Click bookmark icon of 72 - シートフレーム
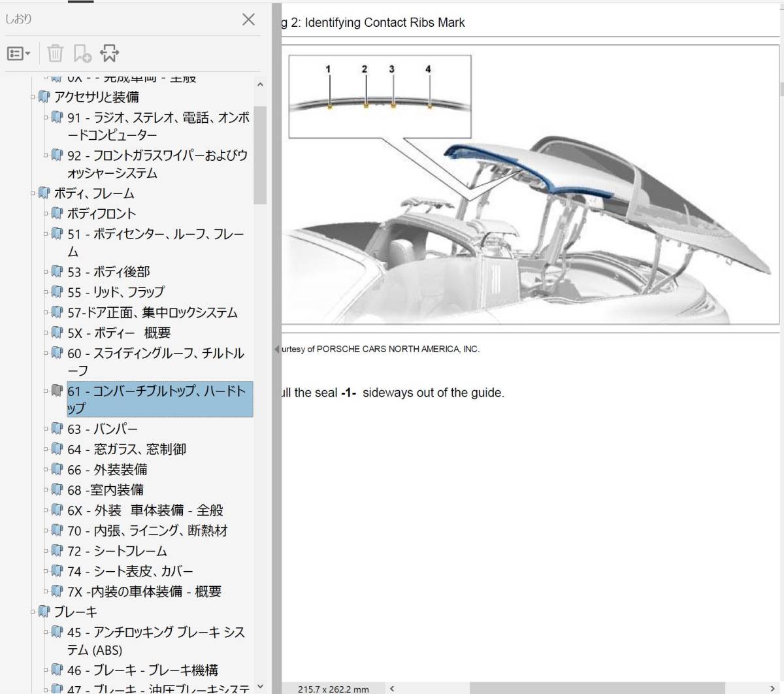Viewport: 784px width, 694px height. click(57, 550)
